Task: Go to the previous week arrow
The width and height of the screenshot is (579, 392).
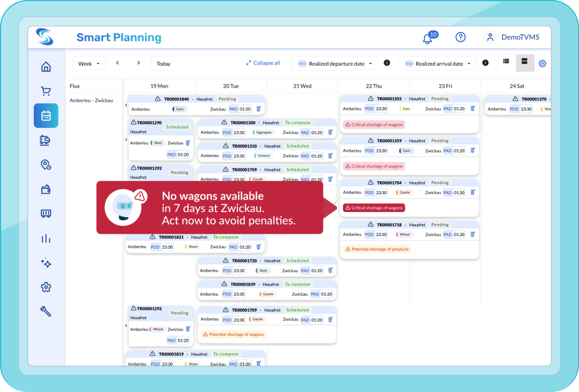Action: (118, 63)
